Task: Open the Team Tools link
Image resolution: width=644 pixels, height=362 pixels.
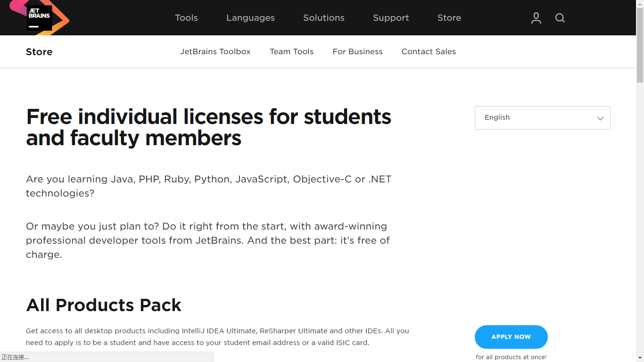Action: (291, 52)
